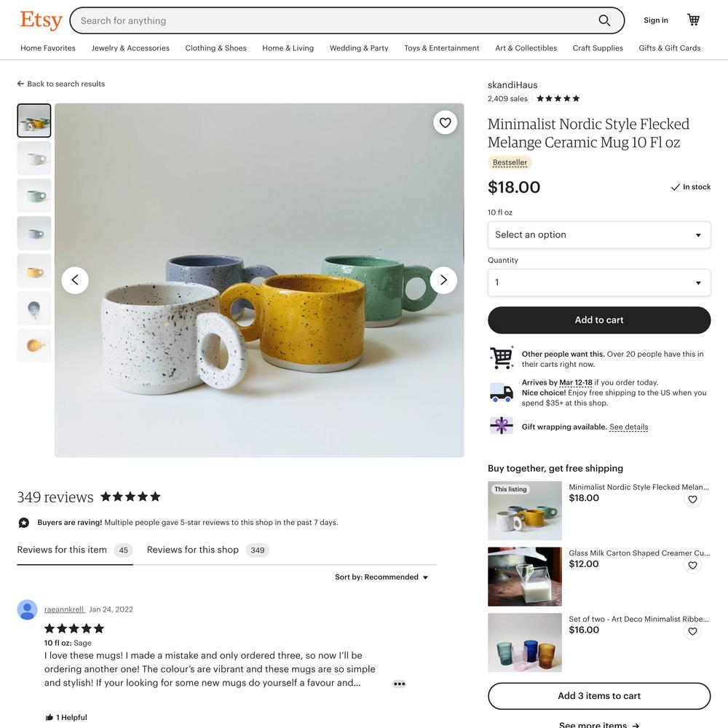Click the back arrow to search results
Viewport: 728px width, 728px height.
pyautogui.click(x=20, y=84)
